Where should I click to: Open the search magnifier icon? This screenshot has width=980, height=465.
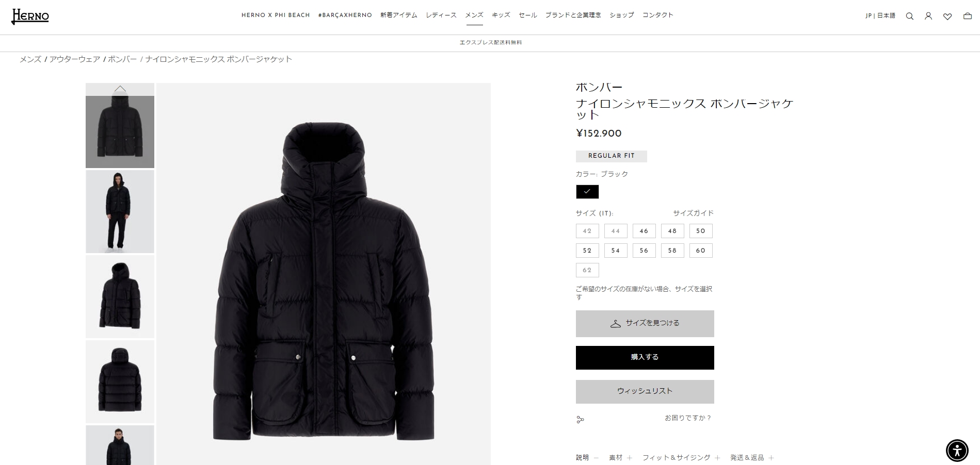(x=910, y=16)
